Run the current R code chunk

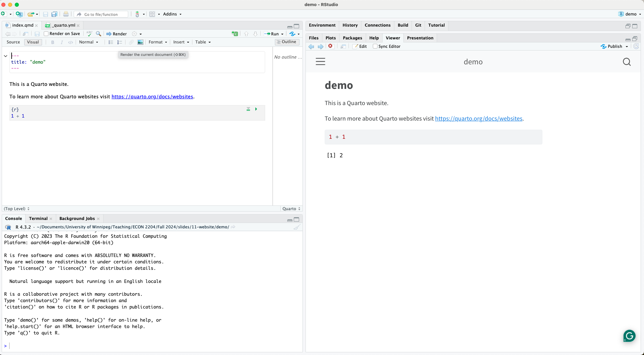coord(256,109)
